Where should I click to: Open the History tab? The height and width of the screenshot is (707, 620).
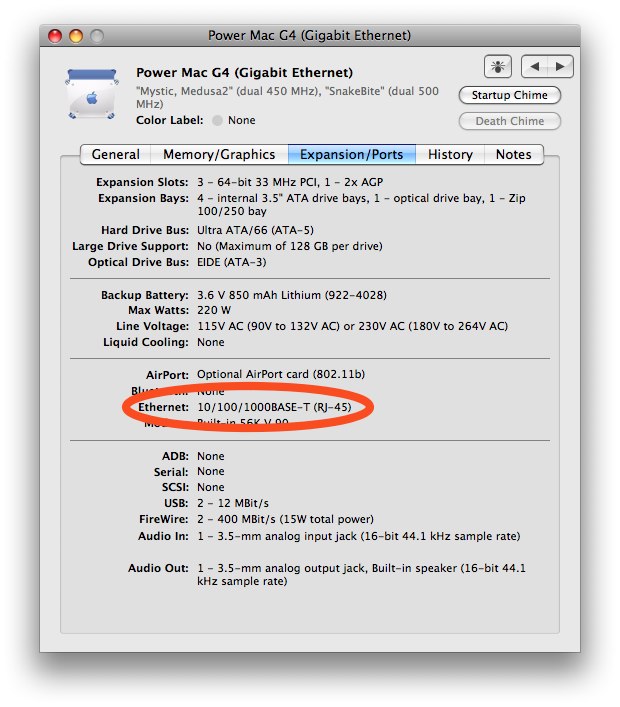(450, 155)
